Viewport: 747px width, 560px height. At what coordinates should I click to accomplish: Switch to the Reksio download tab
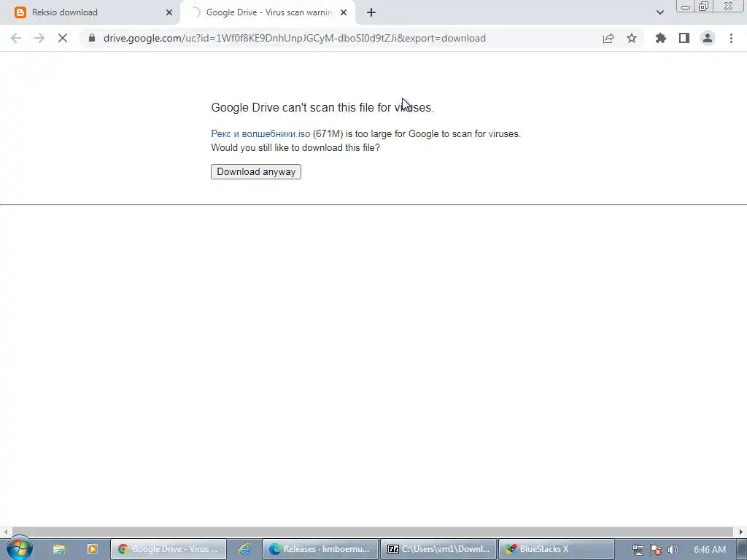pos(89,12)
